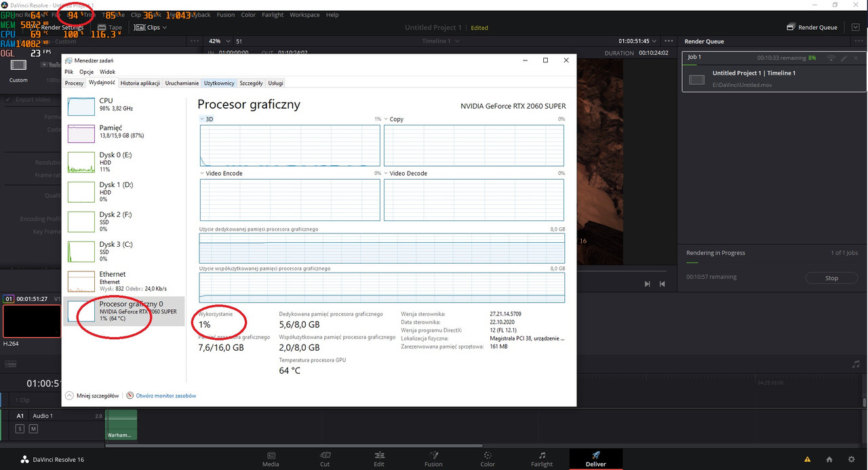This screenshot has width=868, height=470.
Task: Jump to last frame in viewer
Action: tap(648, 284)
